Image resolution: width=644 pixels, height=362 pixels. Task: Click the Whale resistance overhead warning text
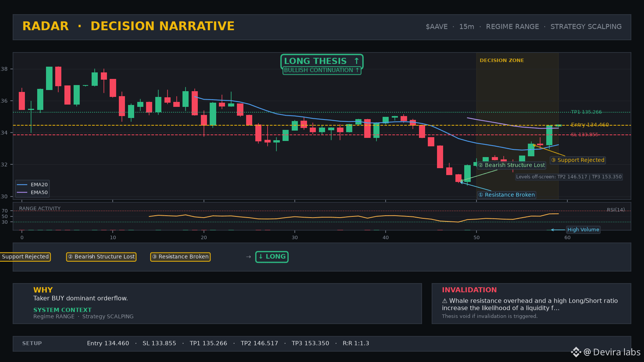coord(530,305)
